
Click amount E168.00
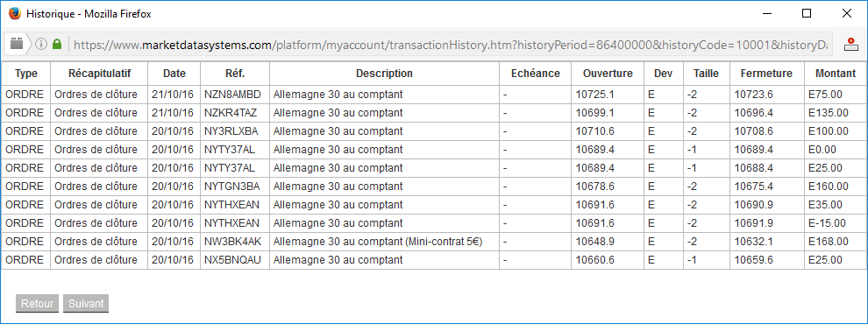(829, 242)
